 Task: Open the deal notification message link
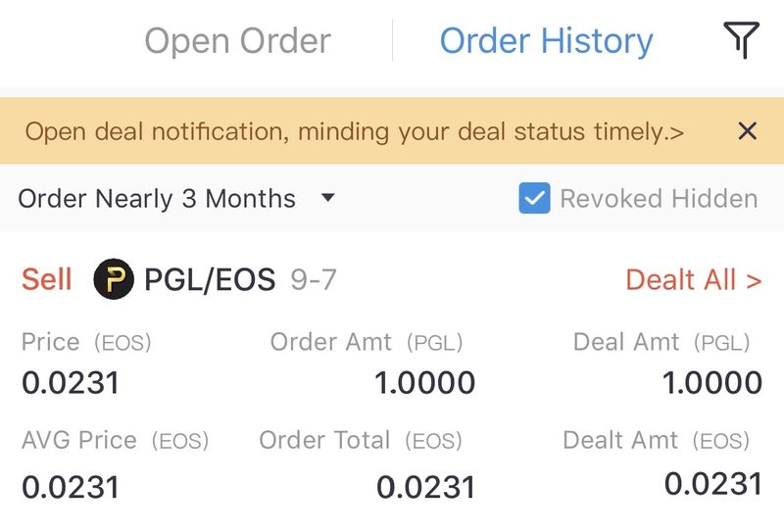point(355,131)
